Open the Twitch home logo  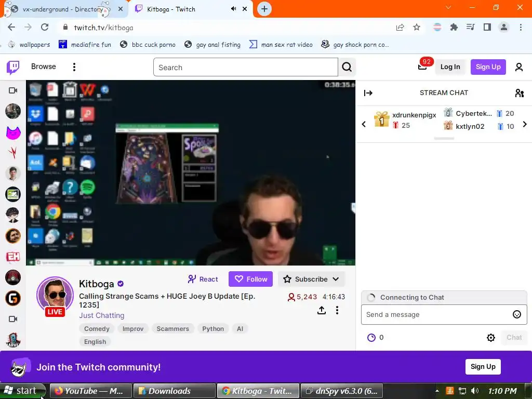click(x=13, y=67)
